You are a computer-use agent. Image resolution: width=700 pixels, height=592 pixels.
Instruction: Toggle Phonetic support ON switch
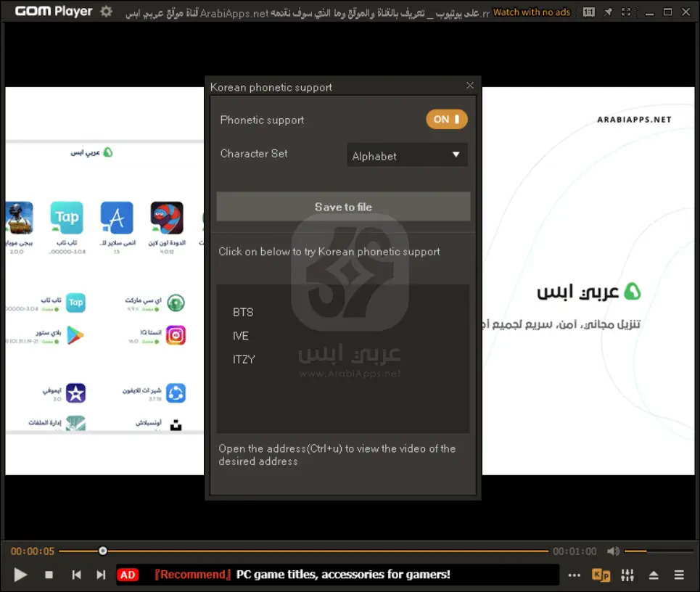pyautogui.click(x=447, y=120)
